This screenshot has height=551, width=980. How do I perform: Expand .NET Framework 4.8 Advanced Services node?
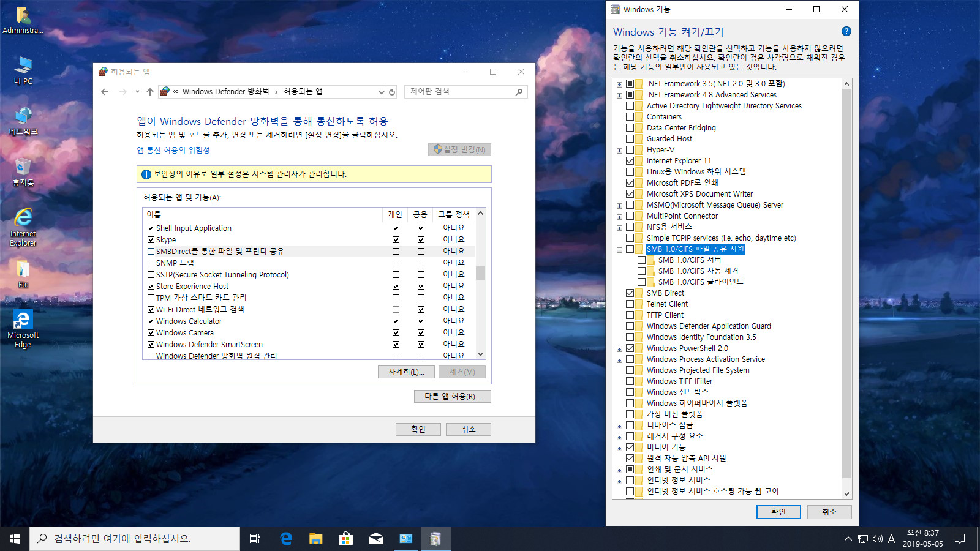click(619, 95)
